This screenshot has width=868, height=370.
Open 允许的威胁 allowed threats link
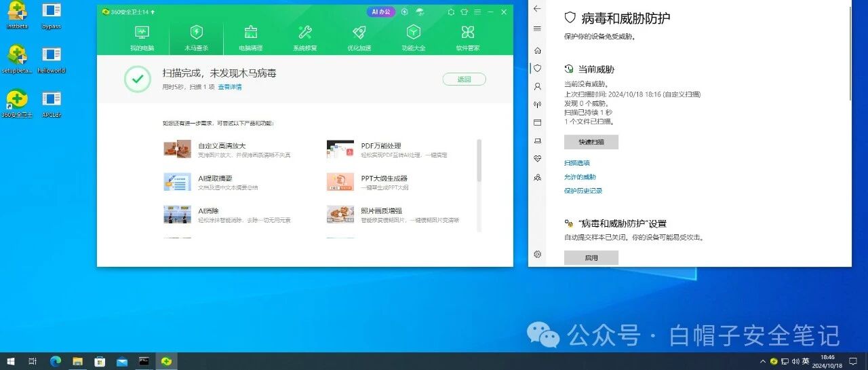(x=580, y=177)
